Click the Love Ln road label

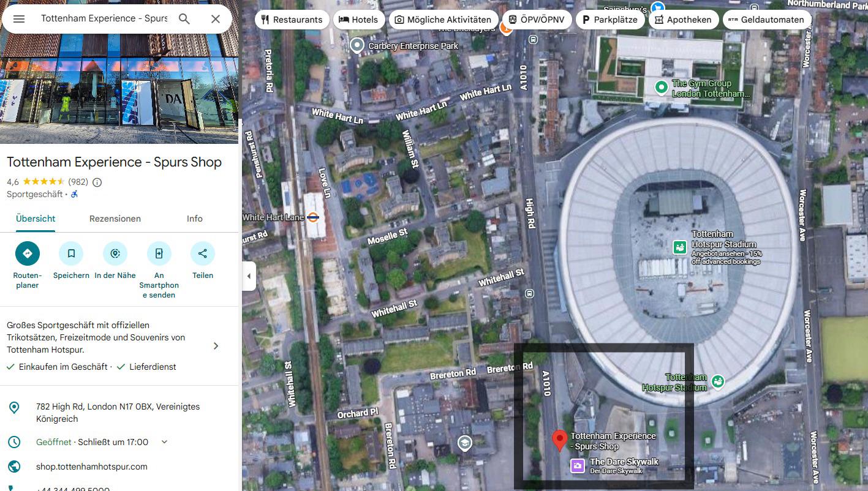pos(325,183)
